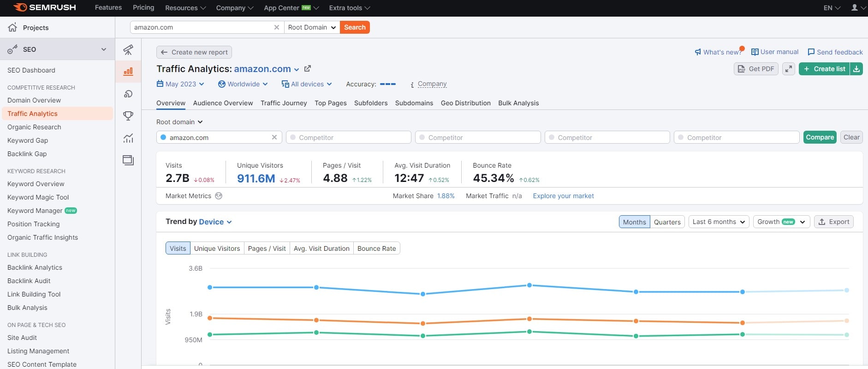Click the Company info icon
This screenshot has height=369, width=868.
coord(412,85)
